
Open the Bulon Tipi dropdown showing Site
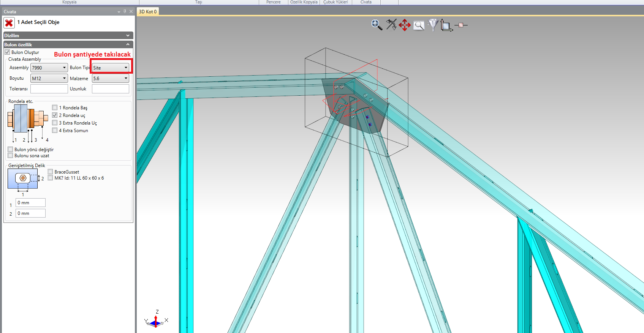pyautogui.click(x=111, y=68)
